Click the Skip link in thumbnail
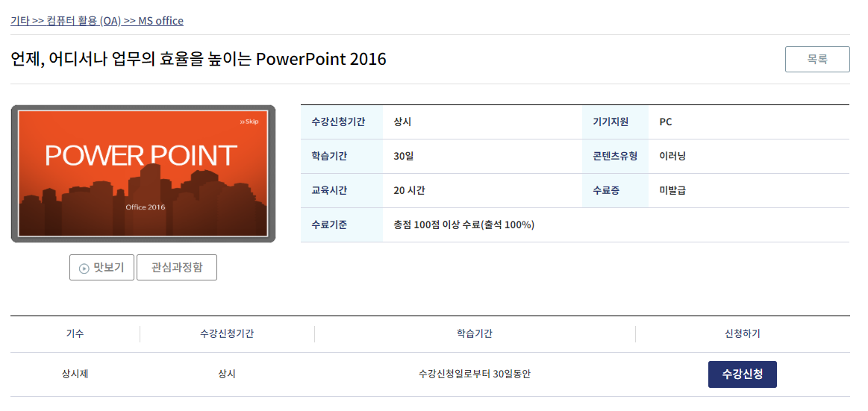Image resolution: width=868 pixels, height=411 pixels. click(x=249, y=122)
